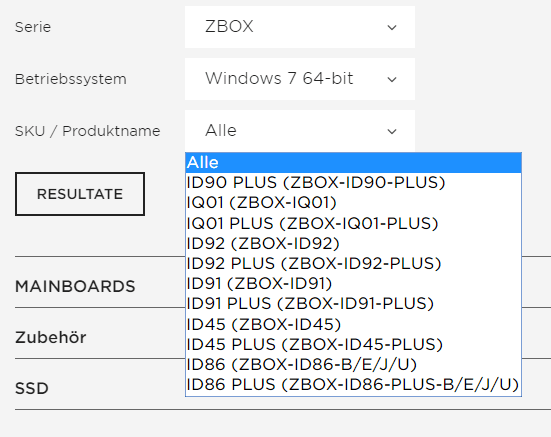This screenshot has height=437, width=551.
Task: Open the MAINBOARDS section
Action: tap(75, 286)
